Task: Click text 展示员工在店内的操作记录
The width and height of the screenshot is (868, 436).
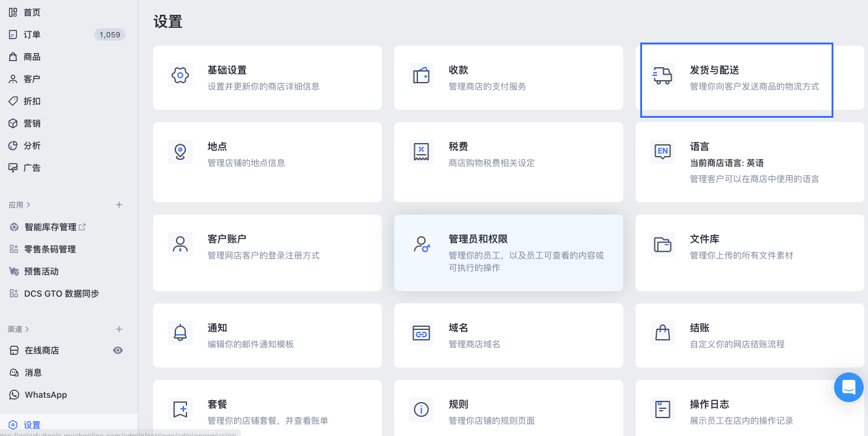Action: (x=741, y=421)
